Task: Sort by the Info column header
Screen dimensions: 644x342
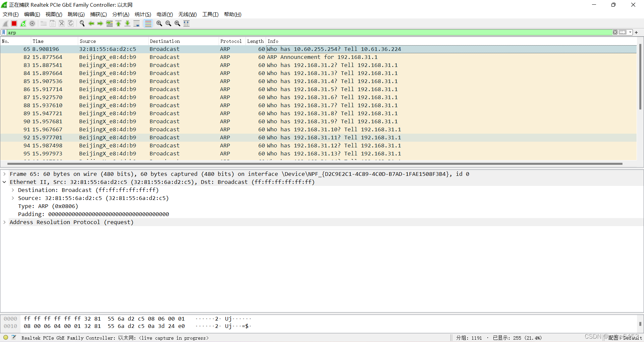Action: coord(451,41)
